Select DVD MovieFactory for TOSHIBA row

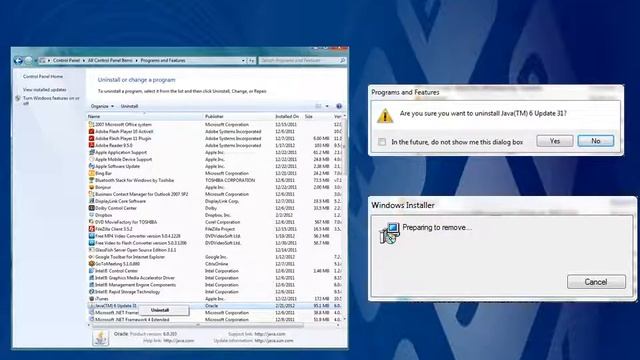point(215,222)
